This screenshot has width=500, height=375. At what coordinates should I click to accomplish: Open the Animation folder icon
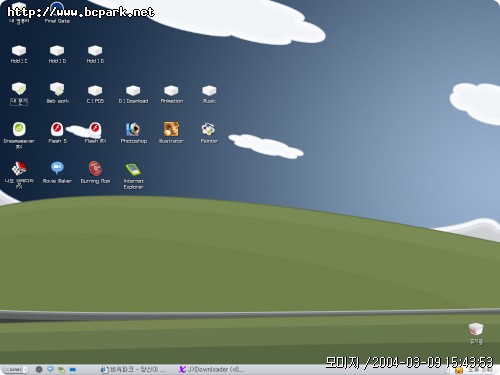coord(171,94)
